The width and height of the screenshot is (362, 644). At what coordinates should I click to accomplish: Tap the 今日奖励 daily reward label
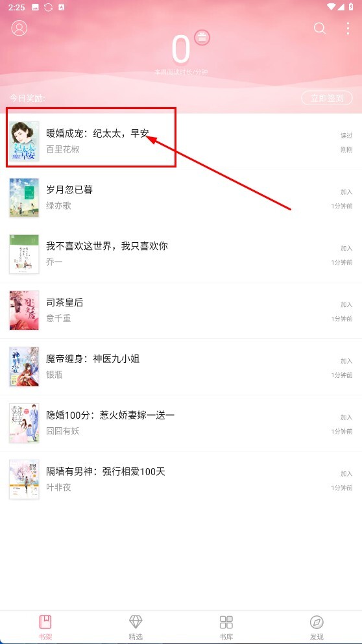27,99
